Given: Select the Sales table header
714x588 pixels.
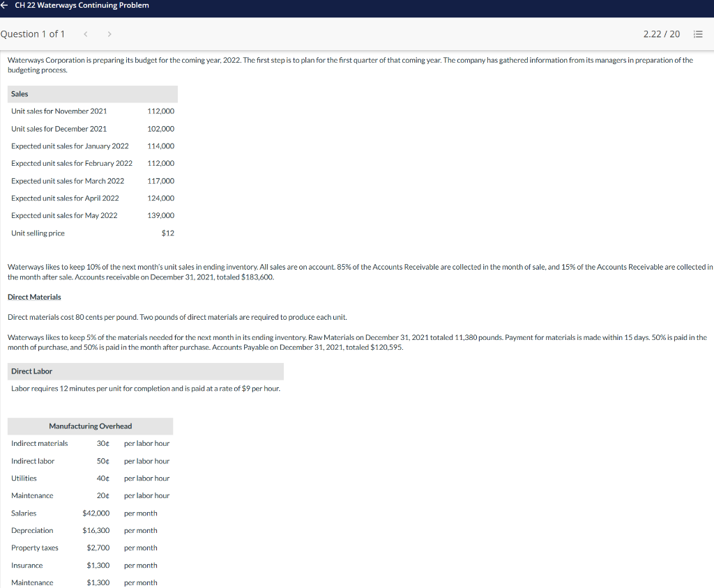Looking at the screenshot, I should pyautogui.click(x=93, y=94).
